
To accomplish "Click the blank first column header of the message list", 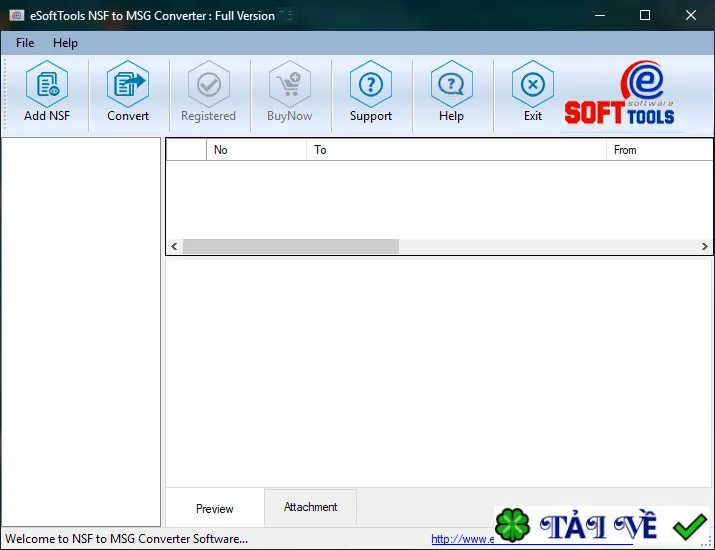I will [x=187, y=150].
